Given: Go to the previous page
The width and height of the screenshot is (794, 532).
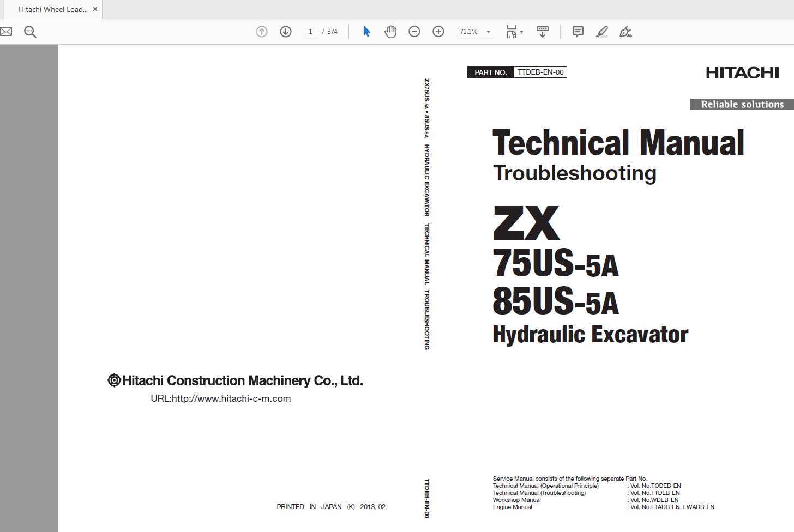Looking at the screenshot, I should [x=262, y=32].
